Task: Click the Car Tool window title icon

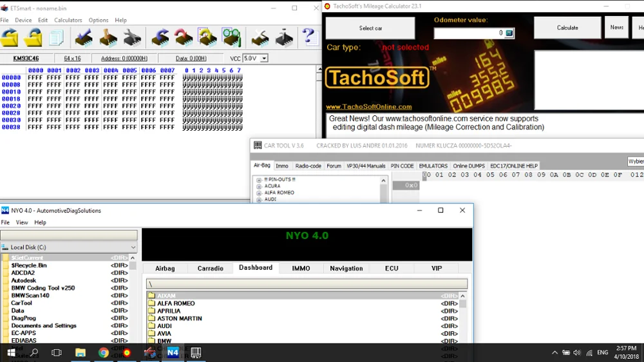Action: (x=258, y=145)
